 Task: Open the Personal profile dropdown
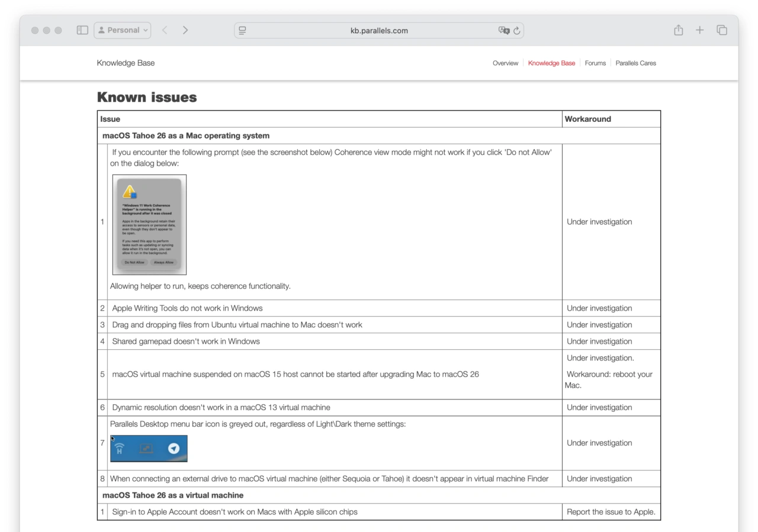click(x=123, y=30)
